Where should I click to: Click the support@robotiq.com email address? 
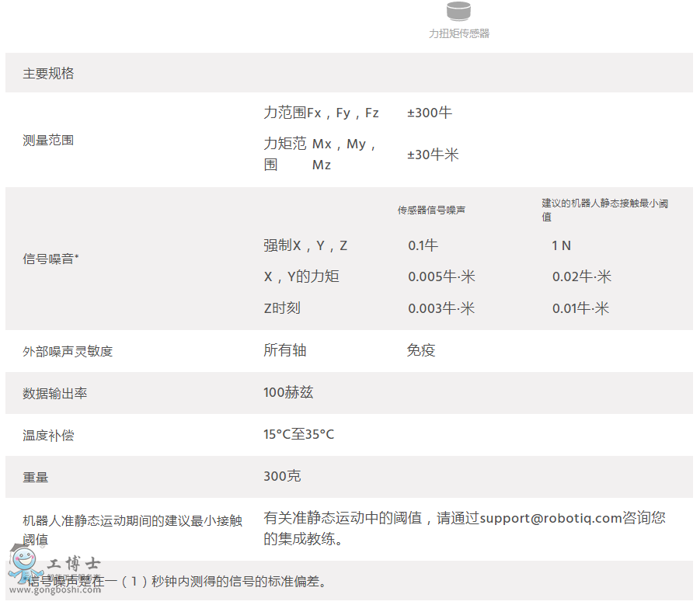coord(562,517)
